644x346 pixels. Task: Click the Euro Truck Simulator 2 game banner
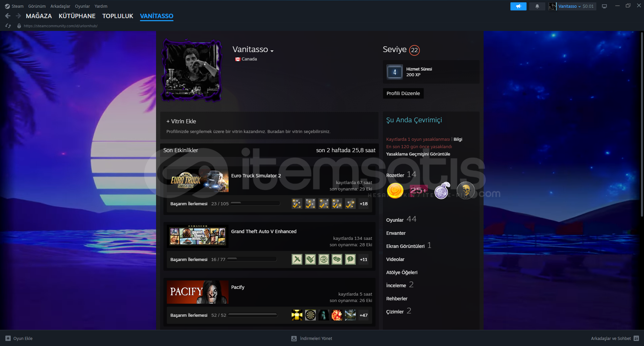click(x=198, y=181)
